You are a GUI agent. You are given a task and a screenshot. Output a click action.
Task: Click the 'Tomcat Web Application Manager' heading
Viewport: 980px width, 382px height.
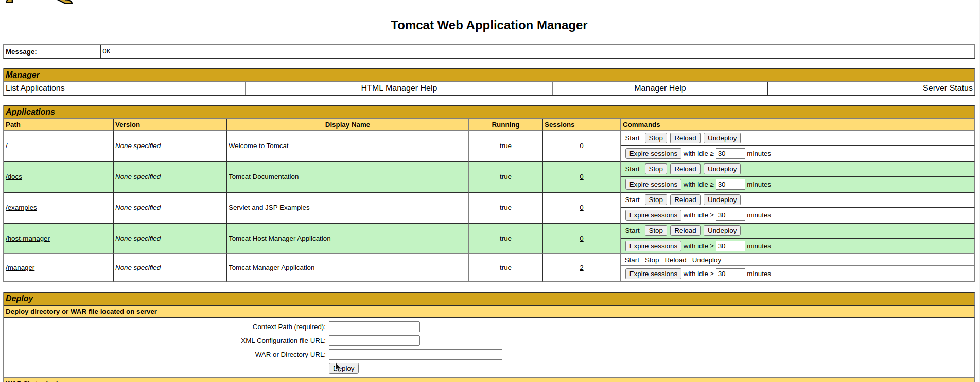(x=489, y=25)
